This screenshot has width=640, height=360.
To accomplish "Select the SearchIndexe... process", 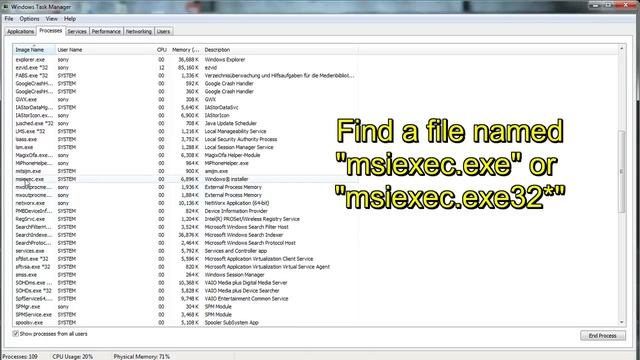I will pyautogui.click(x=185, y=235).
